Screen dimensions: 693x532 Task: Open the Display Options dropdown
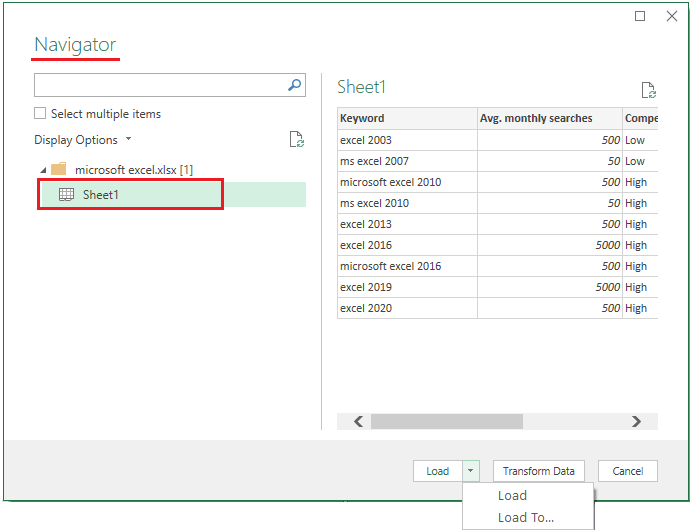[83, 140]
